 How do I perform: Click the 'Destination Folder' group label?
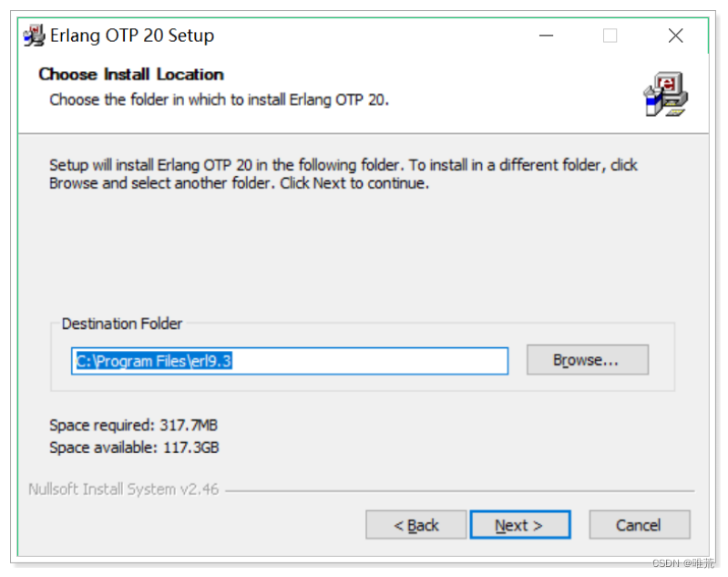coord(122,324)
